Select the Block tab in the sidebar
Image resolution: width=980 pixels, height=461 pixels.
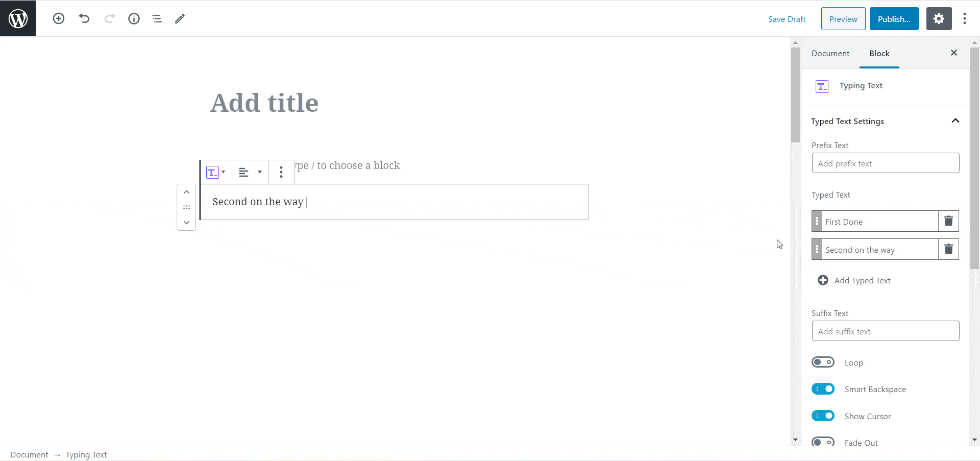(879, 54)
